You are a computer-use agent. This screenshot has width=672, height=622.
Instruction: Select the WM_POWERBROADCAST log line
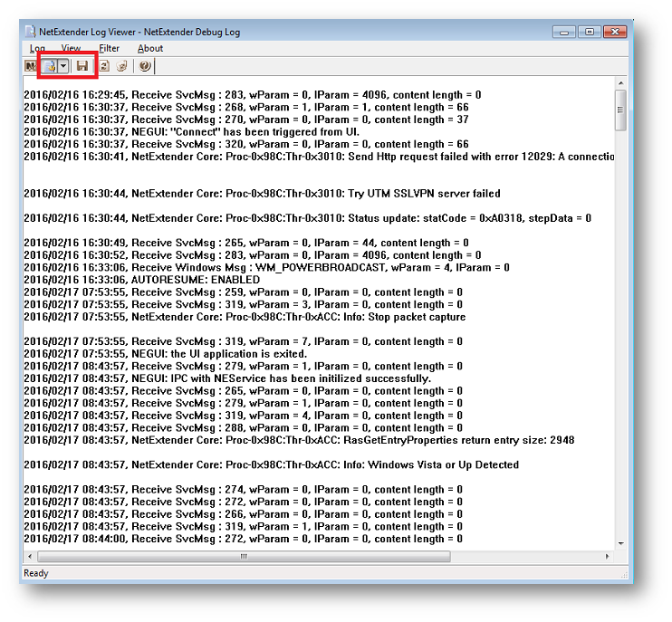tap(266, 268)
